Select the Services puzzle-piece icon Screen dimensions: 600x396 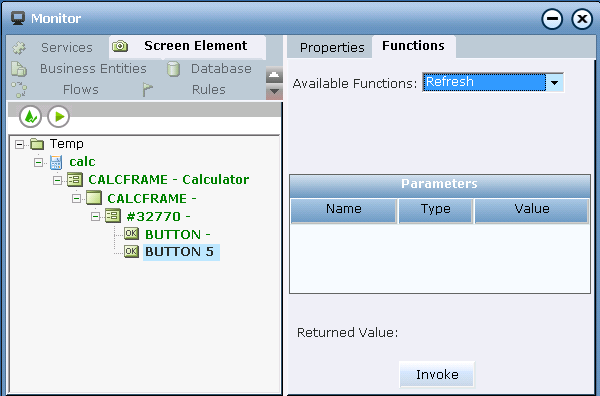19,48
